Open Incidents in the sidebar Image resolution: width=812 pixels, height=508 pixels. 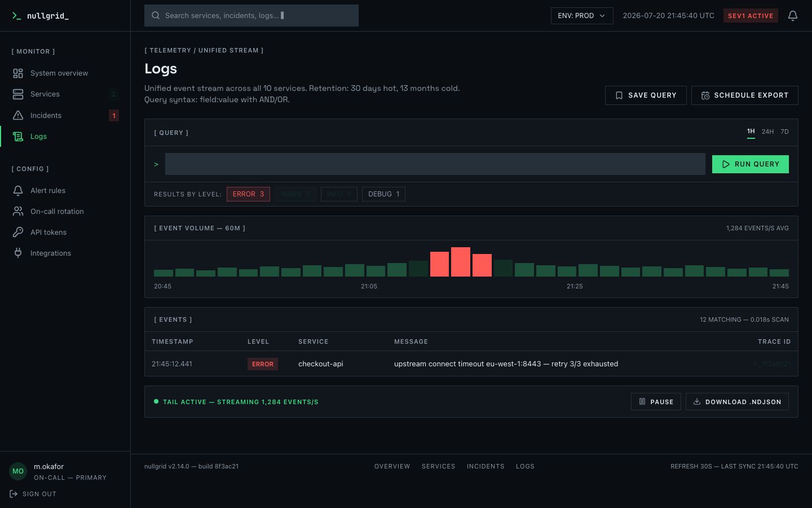(65, 115)
